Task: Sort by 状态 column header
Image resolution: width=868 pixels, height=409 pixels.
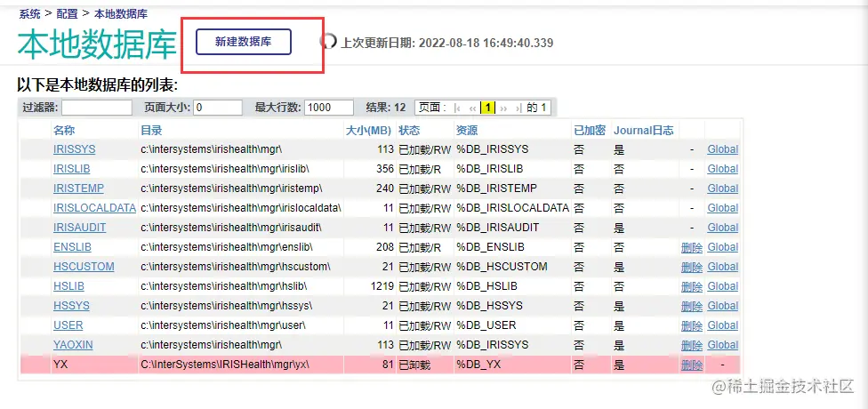Action: [409, 131]
